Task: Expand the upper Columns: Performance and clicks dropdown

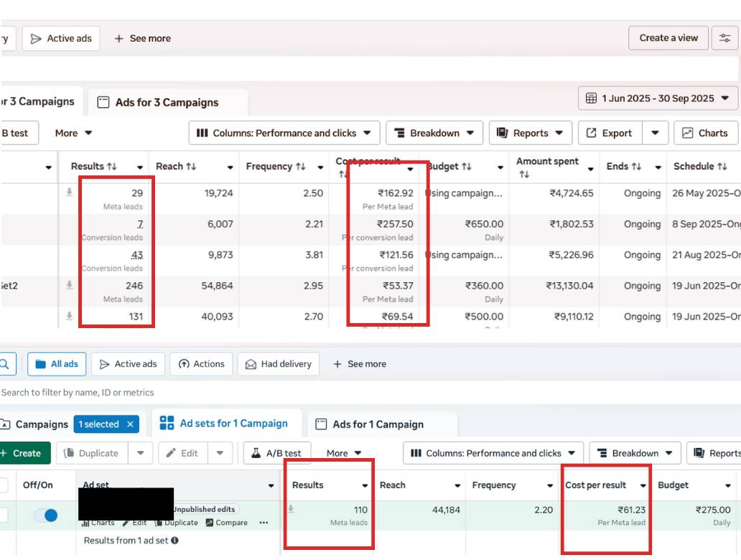Action: [x=284, y=133]
